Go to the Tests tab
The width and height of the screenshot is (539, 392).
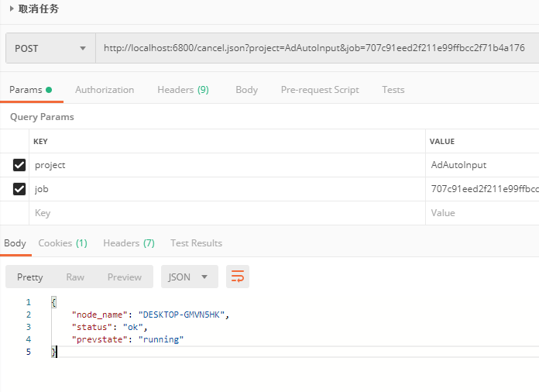coord(393,90)
